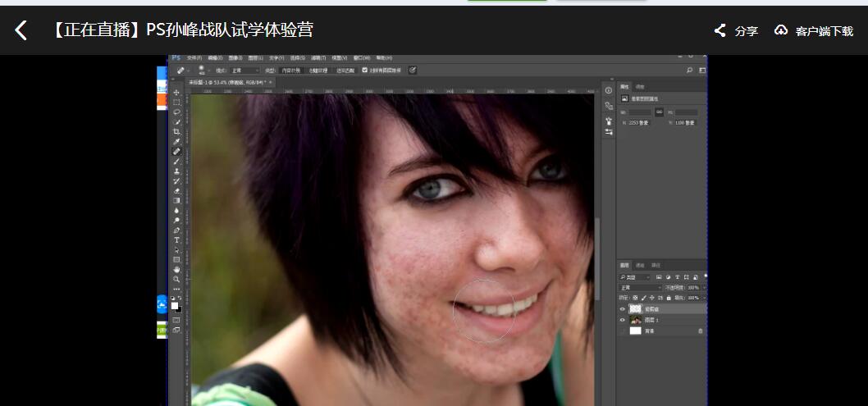Screen dimensions: 868x406
Task: Go back using the left arrow
Action: tap(21, 30)
